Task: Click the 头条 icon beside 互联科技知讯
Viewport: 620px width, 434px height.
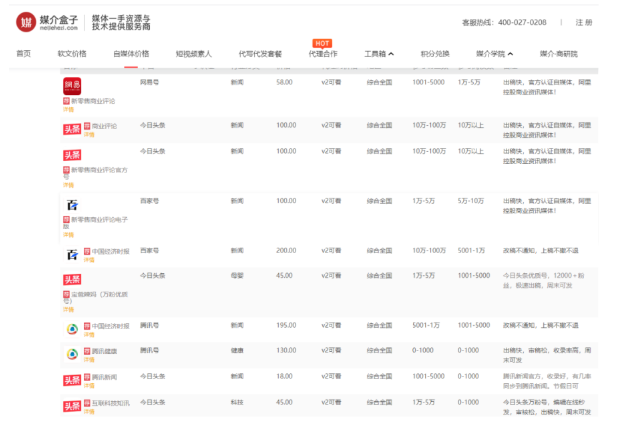Action: click(73, 405)
